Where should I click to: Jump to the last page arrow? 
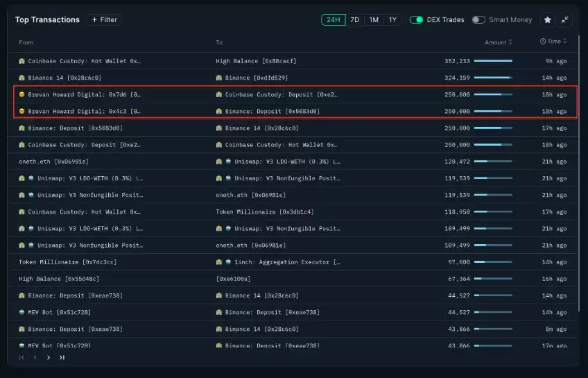tap(62, 358)
